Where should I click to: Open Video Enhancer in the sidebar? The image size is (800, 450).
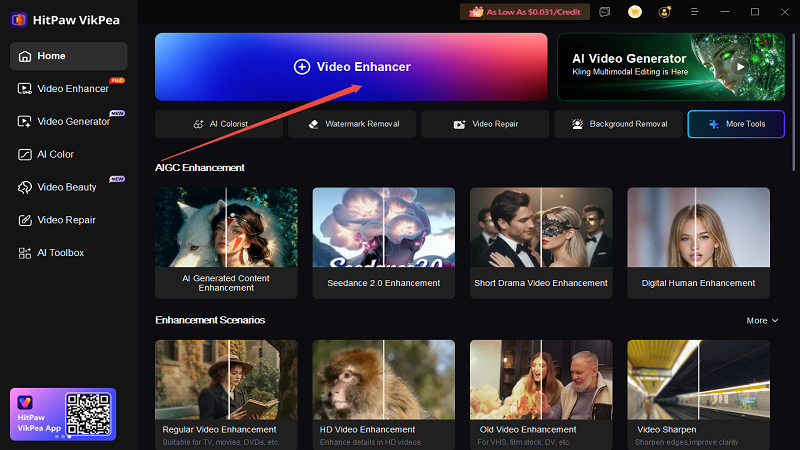(68, 89)
